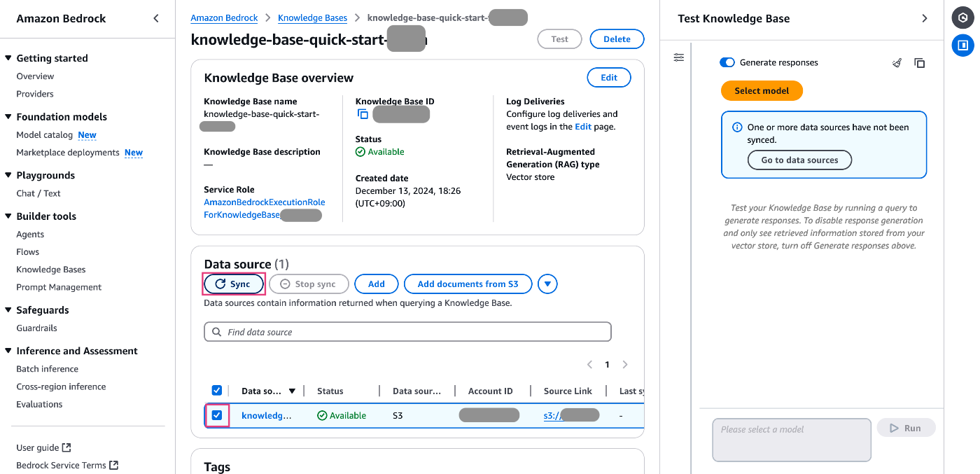980x474 pixels.
Task: Focus the Find data source search field
Action: tap(407, 332)
